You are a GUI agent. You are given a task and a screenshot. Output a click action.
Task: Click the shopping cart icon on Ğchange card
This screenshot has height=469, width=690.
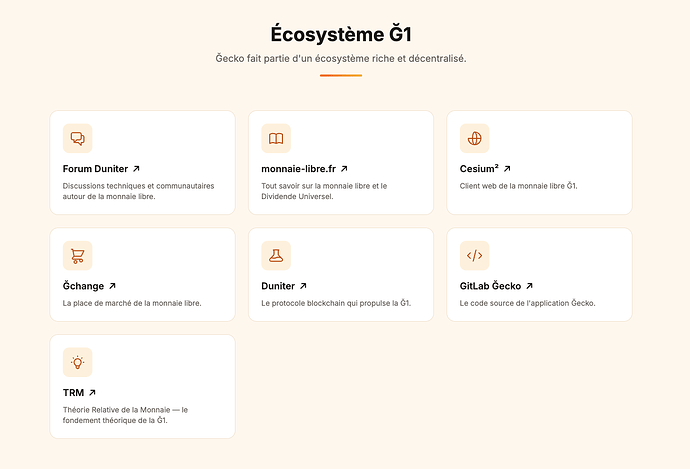[77, 256]
